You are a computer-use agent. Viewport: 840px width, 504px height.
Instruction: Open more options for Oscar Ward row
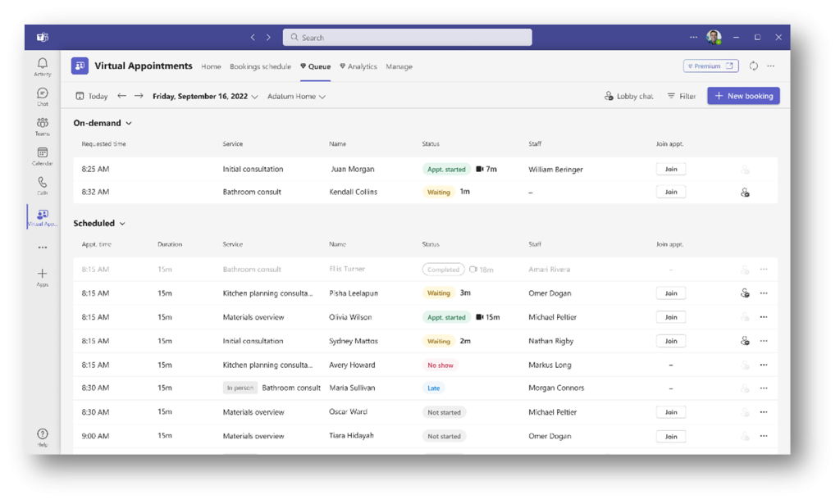tap(764, 412)
